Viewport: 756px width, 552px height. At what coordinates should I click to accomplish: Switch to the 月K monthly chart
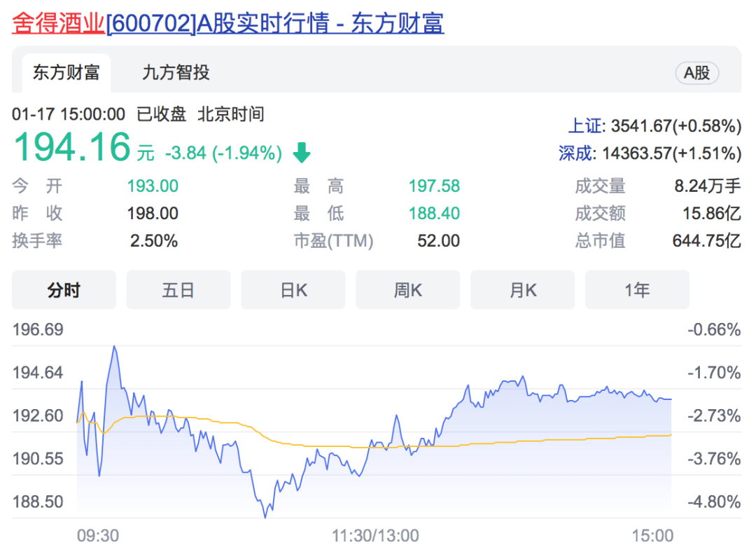point(522,289)
